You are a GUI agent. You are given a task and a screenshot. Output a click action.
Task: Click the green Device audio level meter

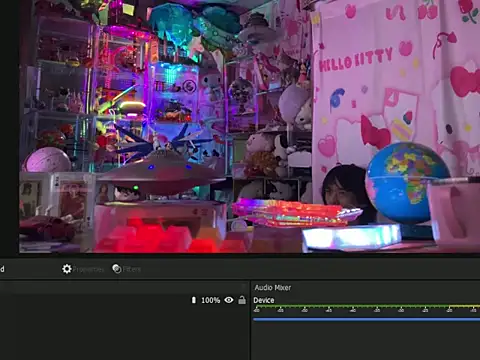pos(366,306)
